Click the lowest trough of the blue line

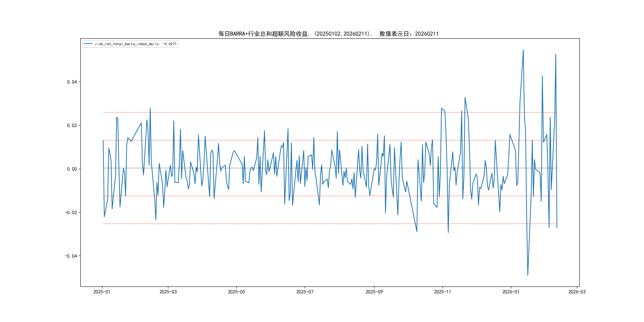(528, 275)
